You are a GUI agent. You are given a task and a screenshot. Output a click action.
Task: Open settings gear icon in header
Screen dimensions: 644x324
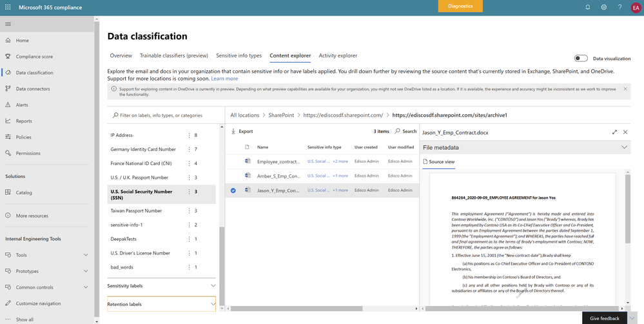coord(604,7)
